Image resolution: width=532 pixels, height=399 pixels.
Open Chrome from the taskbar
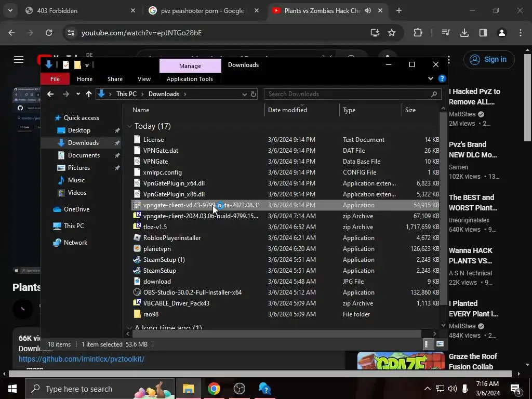[214, 389]
